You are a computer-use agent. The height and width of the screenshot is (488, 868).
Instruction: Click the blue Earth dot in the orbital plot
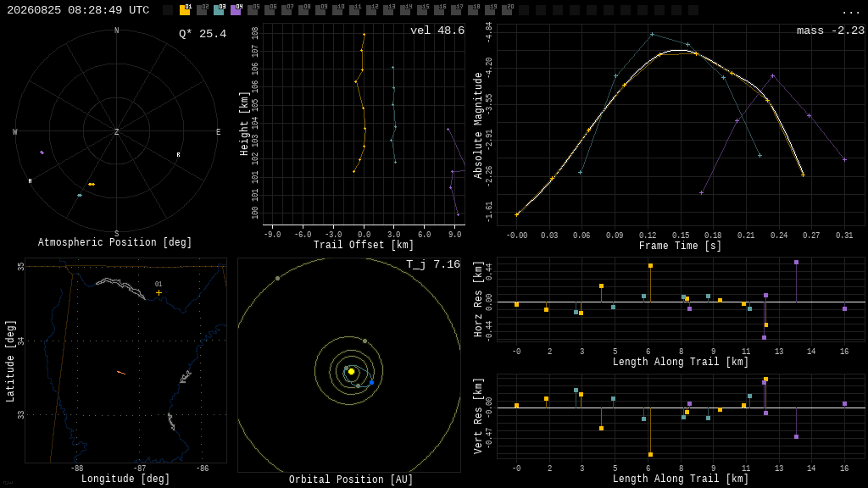(x=371, y=382)
